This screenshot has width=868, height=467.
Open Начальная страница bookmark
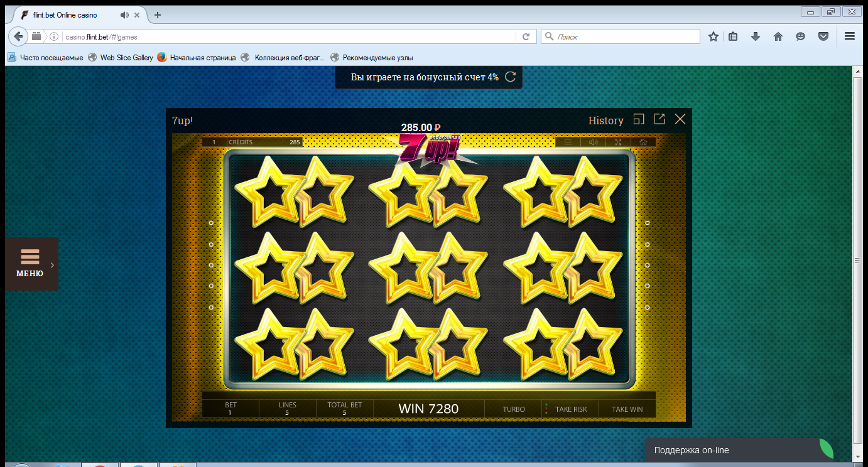pos(197,57)
